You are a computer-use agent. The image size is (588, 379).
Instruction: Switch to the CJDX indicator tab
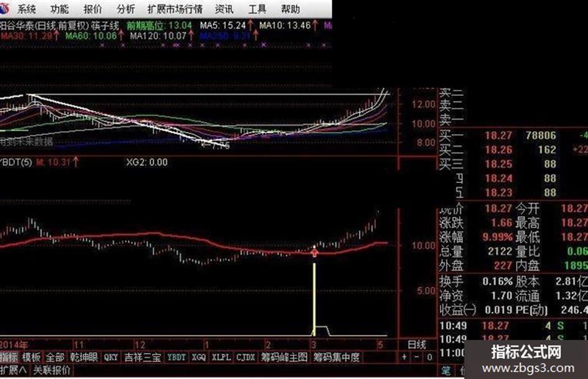[246, 357]
